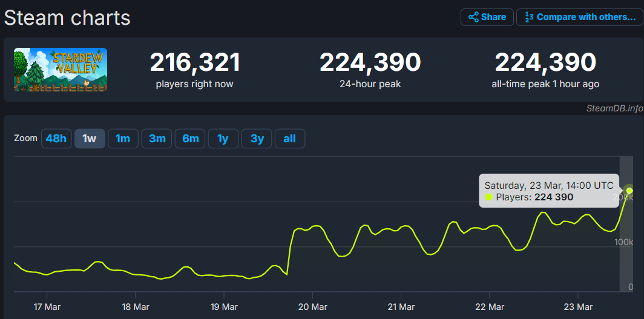
Task: Click the 18 Mar axis label
Action: coord(136,307)
